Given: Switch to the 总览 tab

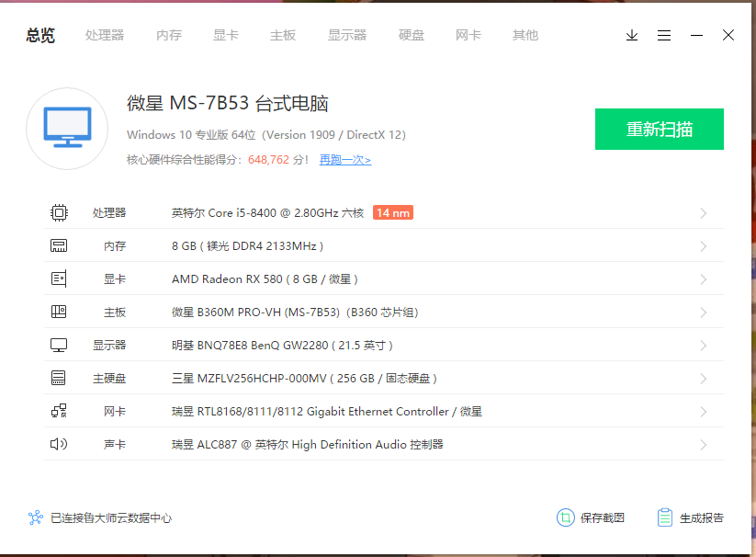Looking at the screenshot, I should pos(40,35).
